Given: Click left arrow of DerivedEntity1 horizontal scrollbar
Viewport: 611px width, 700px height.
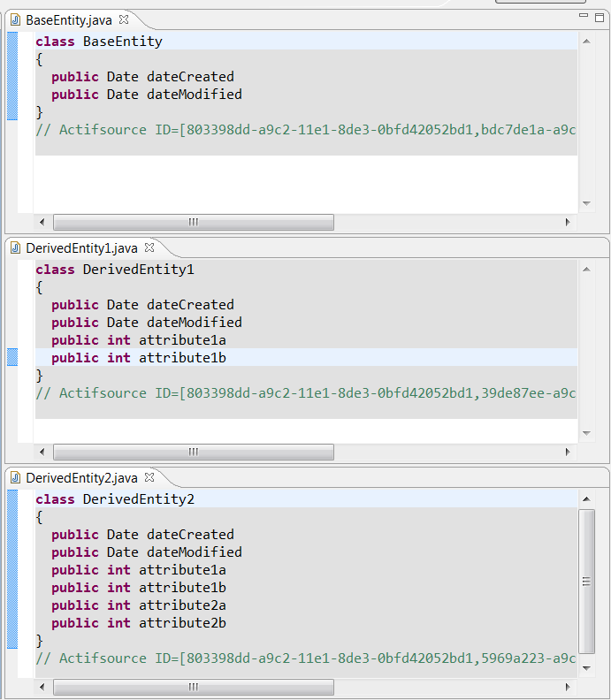Looking at the screenshot, I should (42, 452).
